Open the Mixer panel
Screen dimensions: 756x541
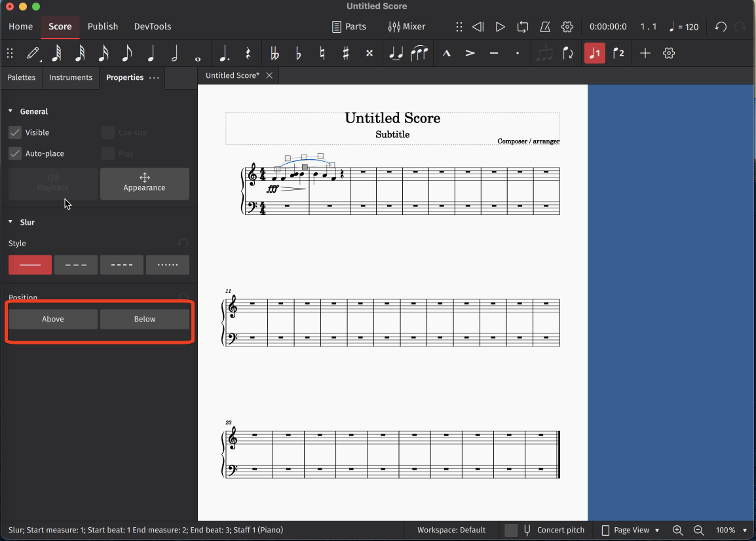coord(406,27)
